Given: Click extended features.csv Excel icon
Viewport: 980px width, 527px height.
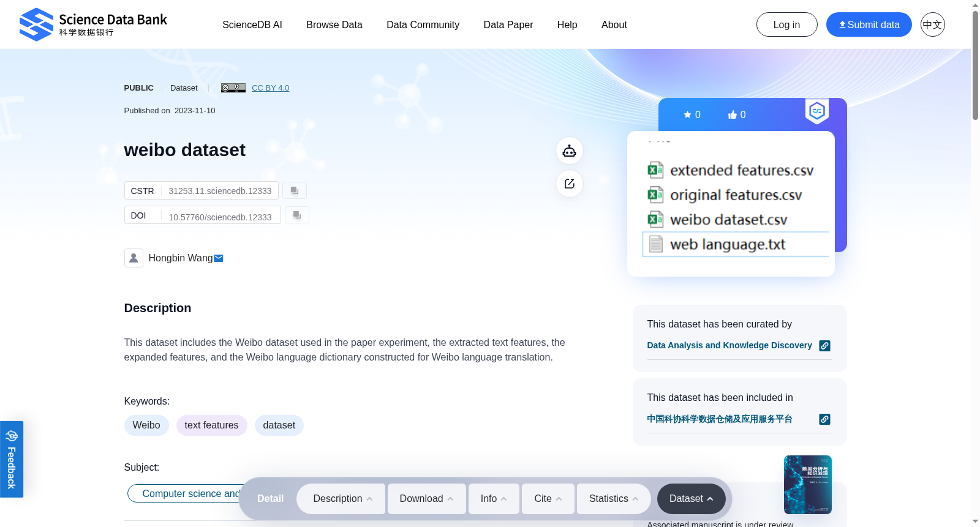Looking at the screenshot, I should click(x=655, y=170).
